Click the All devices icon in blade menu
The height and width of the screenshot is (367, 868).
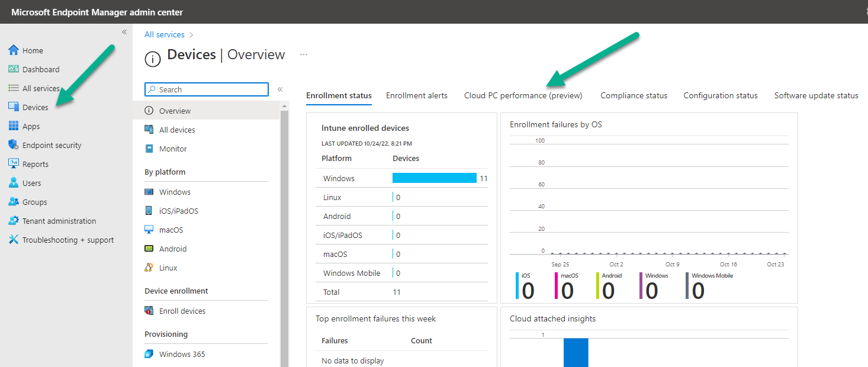(x=149, y=130)
